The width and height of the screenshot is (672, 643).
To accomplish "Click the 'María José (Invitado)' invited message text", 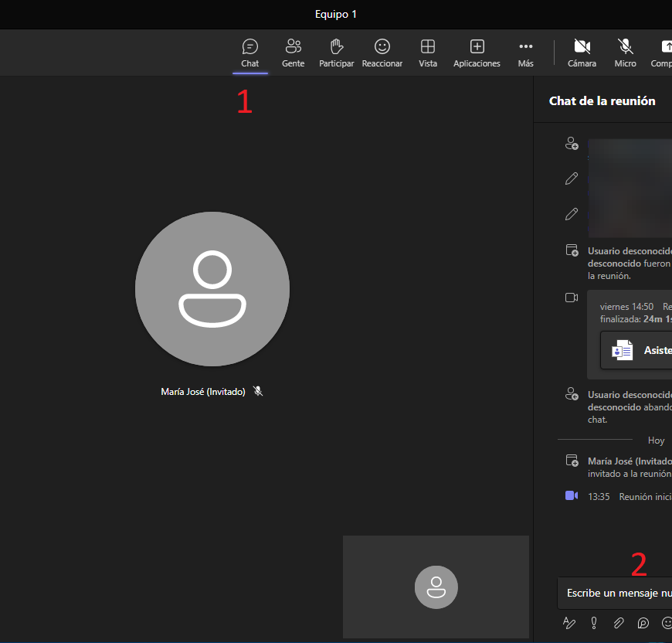I will click(x=630, y=468).
